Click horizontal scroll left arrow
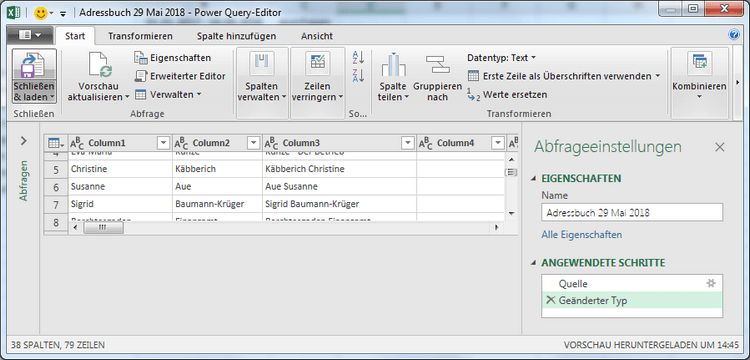The height and width of the screenshot is (360, 750). (75, 228)
